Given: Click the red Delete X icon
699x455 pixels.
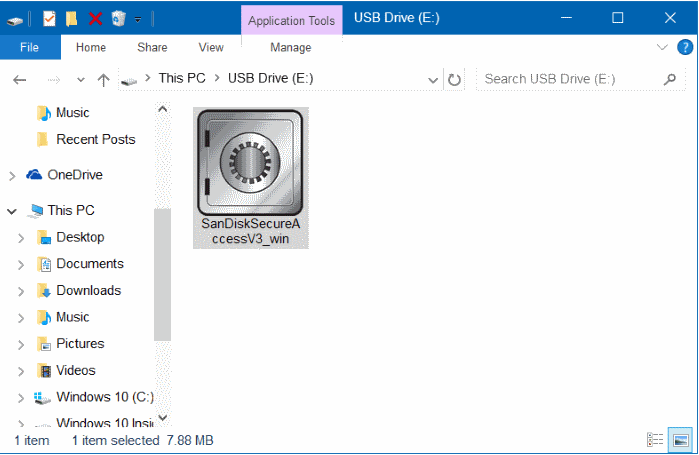Looking at the screenshot, I should coord(95,19).
